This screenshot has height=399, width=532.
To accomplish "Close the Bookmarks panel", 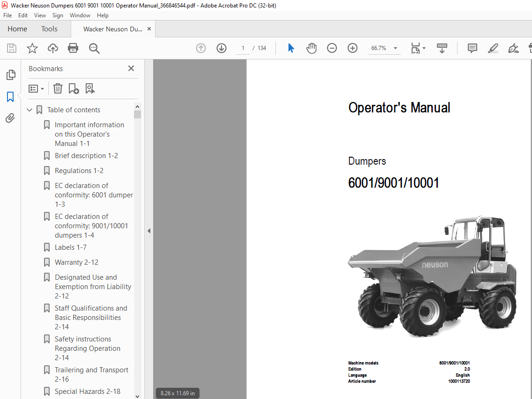I will point(131,68).
